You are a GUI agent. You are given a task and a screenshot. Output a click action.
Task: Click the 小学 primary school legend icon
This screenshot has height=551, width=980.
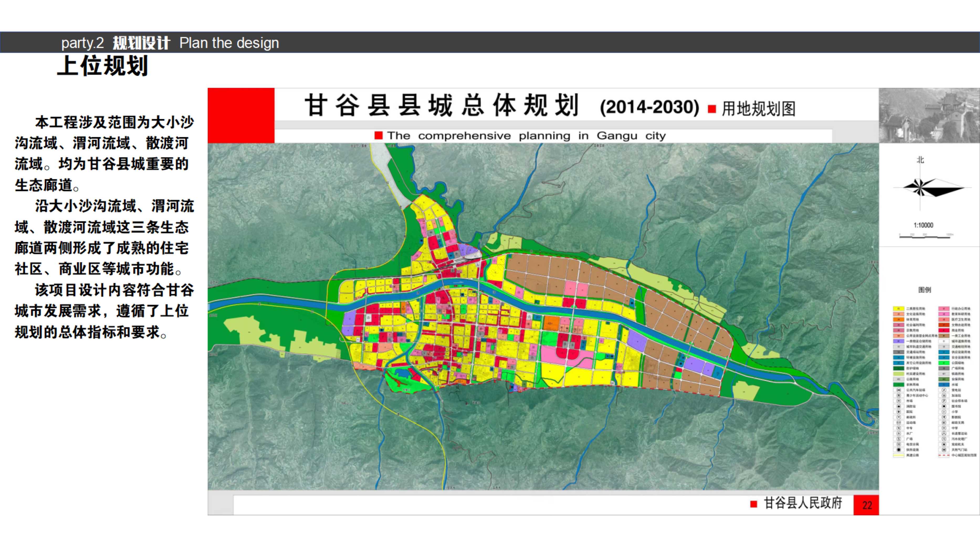[944, 412]
